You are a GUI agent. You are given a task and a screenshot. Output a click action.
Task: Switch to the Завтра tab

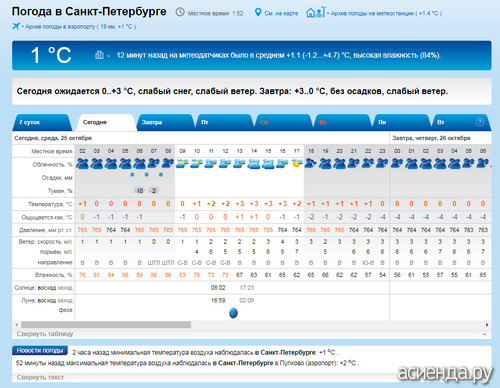(x=166, y=122)
